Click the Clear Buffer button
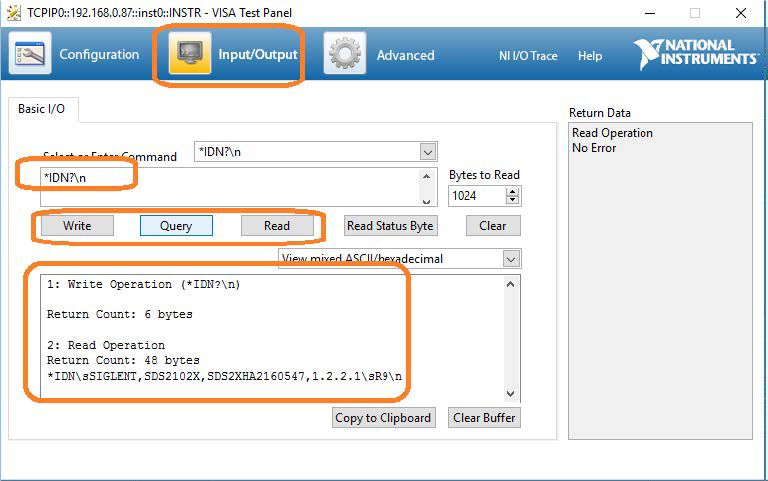This screenshot has height=481, width=768. click(x=484, y=418)
